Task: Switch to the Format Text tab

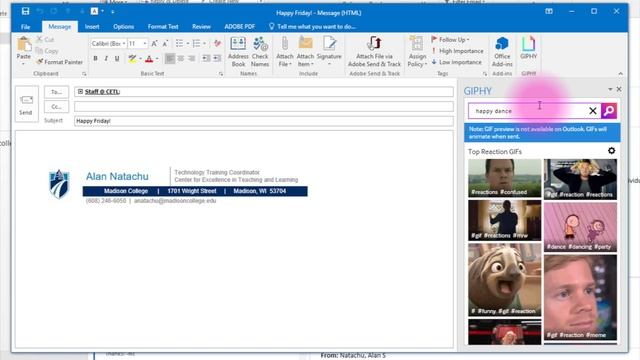Action: 163,27
